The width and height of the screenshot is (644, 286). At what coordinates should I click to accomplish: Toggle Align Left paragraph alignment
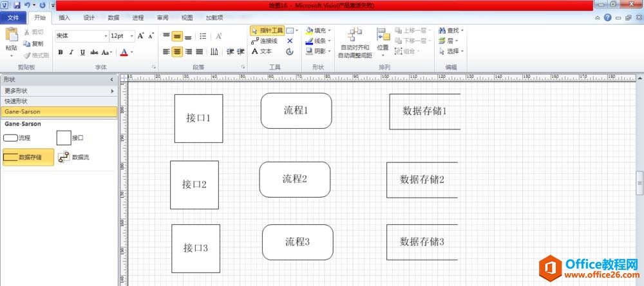pyautogui.click(x=166, y=52)
